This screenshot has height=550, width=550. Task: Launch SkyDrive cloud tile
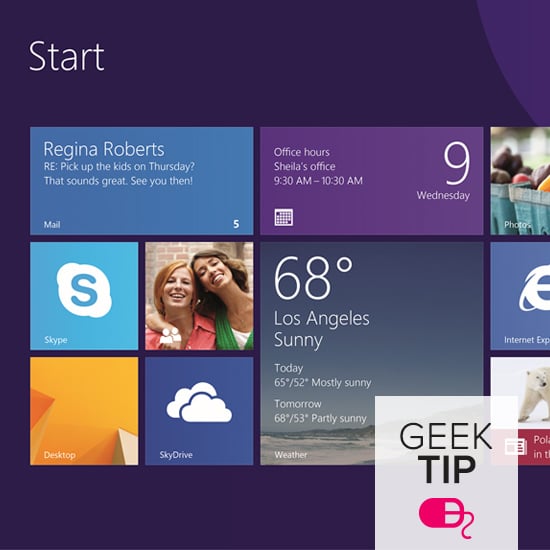(199, 411)
